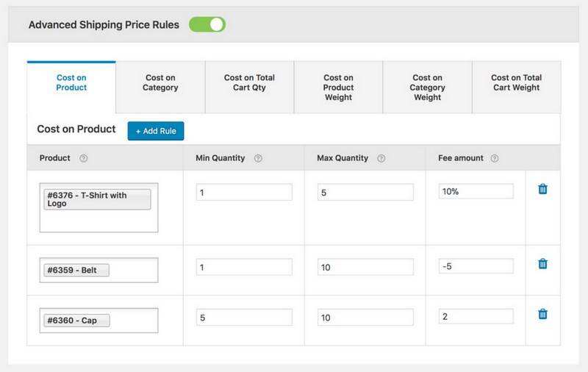Viewport: 588px width, 372px height.
Task: Open product selector containing Belt
Action: click(98, 270)
